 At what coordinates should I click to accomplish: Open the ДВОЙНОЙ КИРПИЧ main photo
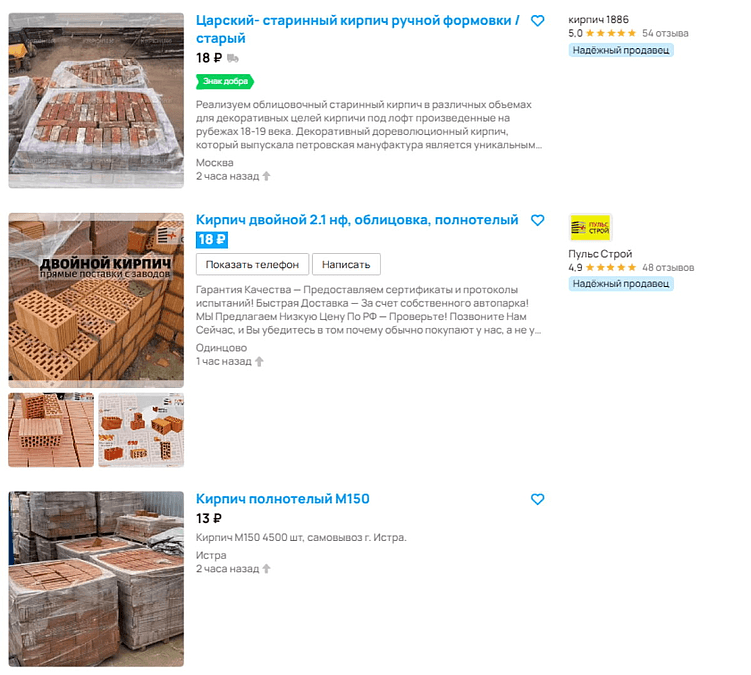pyautogui.click(x=96, y=300)
